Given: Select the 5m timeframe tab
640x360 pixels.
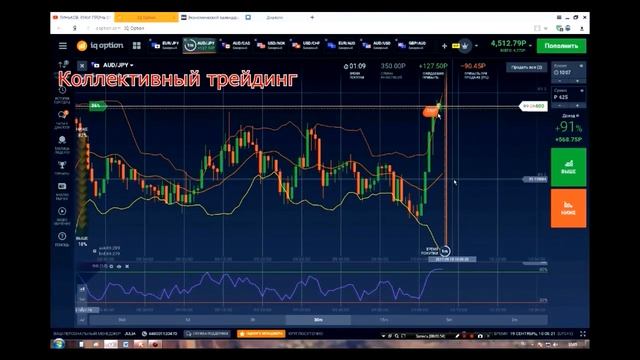Looking at the screenshot, I should tap(449, 320).
